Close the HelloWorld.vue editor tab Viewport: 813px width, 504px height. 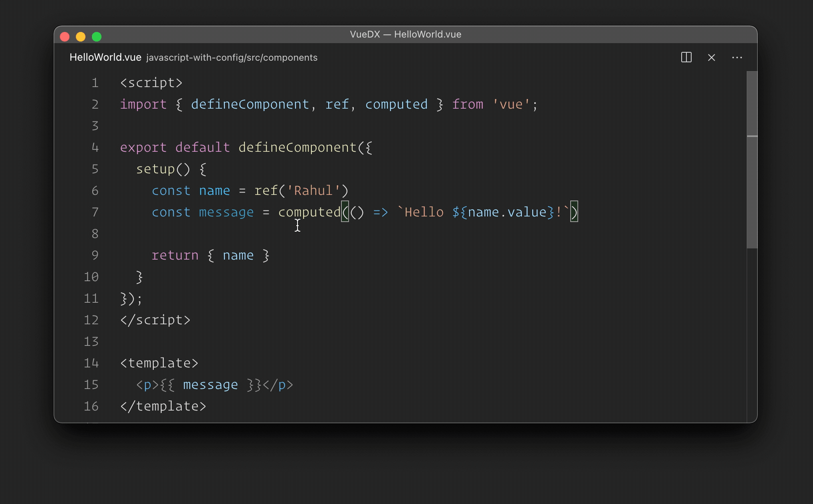[x=711, y=58]
